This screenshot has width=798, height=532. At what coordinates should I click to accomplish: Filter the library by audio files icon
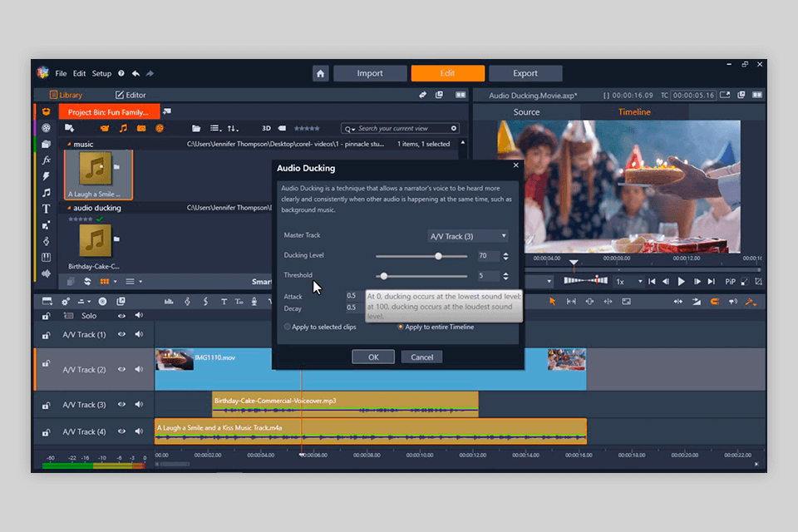coord(123,128)
